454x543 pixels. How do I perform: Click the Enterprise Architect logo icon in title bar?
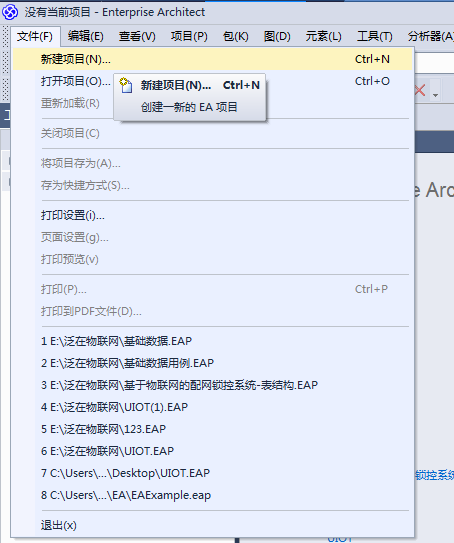pos(10,12)
